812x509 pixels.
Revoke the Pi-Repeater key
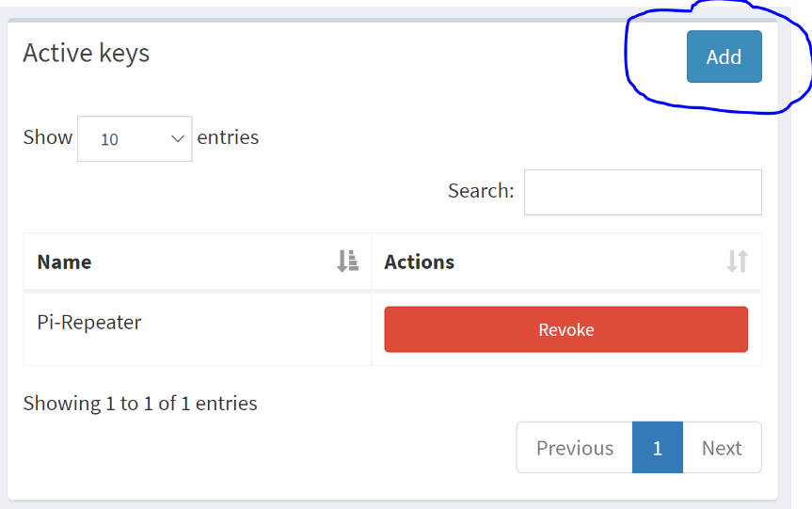pyautogui.click(x=565, y=329)
